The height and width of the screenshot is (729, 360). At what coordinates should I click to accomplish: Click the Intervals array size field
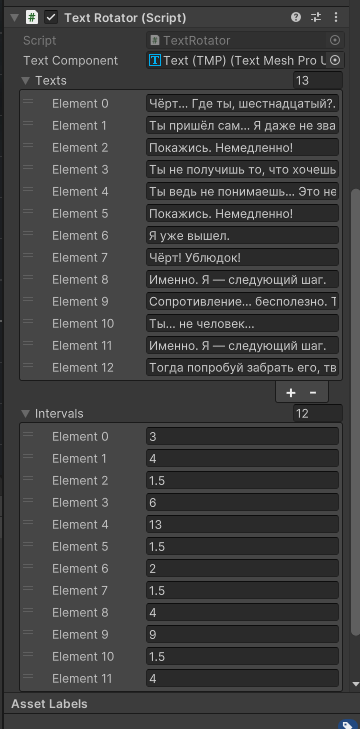tap(318, 413)
